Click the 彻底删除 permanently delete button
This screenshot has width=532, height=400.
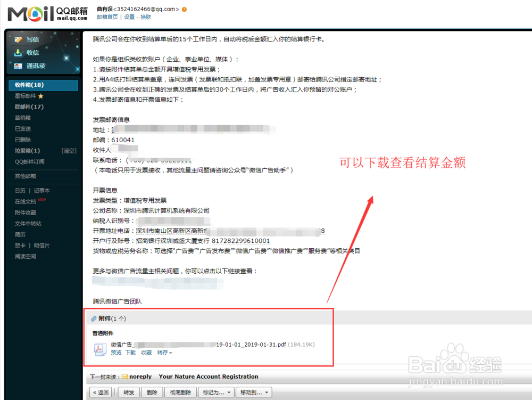point(181,392)
